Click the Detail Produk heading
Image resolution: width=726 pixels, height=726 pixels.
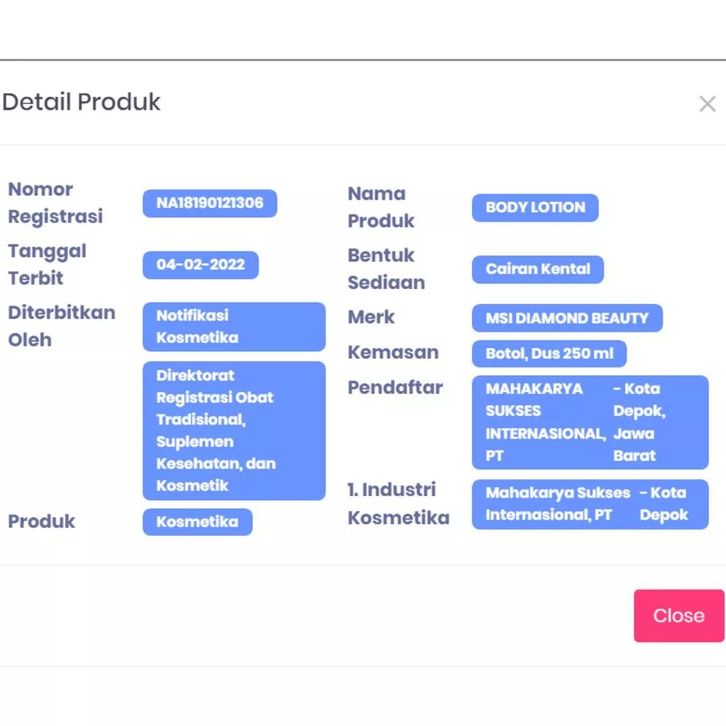tap(81, 102)
